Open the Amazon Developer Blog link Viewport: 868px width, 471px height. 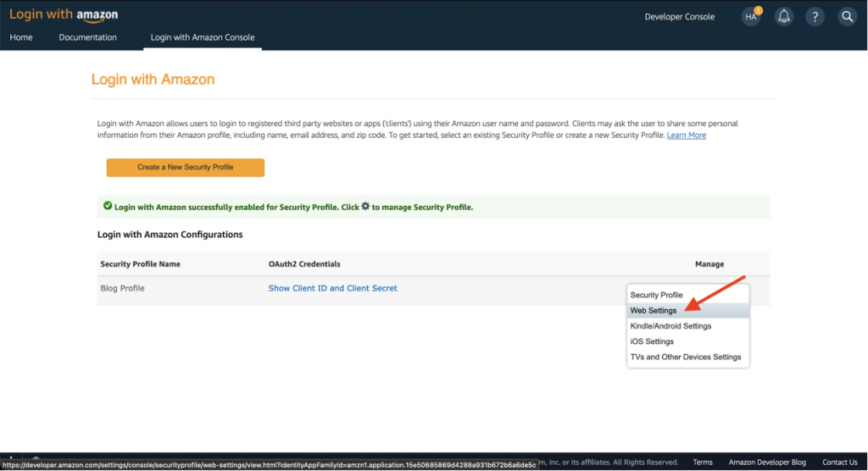coord(767,463)
